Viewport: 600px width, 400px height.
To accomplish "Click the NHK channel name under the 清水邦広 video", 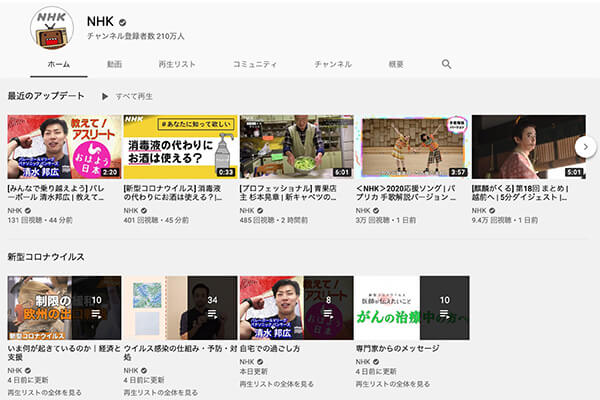I will (15, 211).
